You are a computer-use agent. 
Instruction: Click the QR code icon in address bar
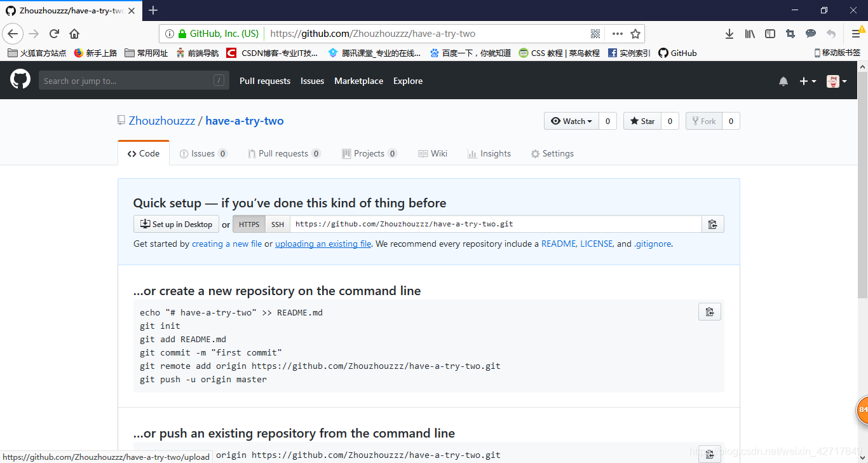(595, 34)
